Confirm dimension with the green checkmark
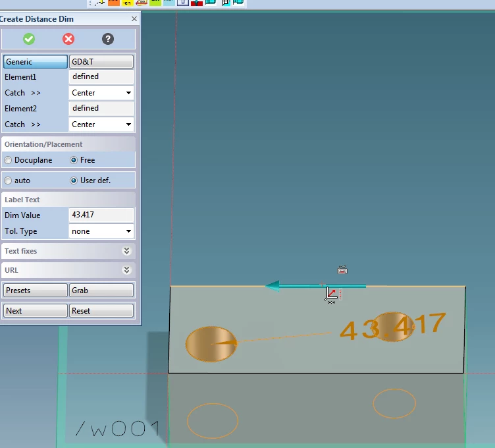The height and width of the screenshot is (448, 495). 29,39
